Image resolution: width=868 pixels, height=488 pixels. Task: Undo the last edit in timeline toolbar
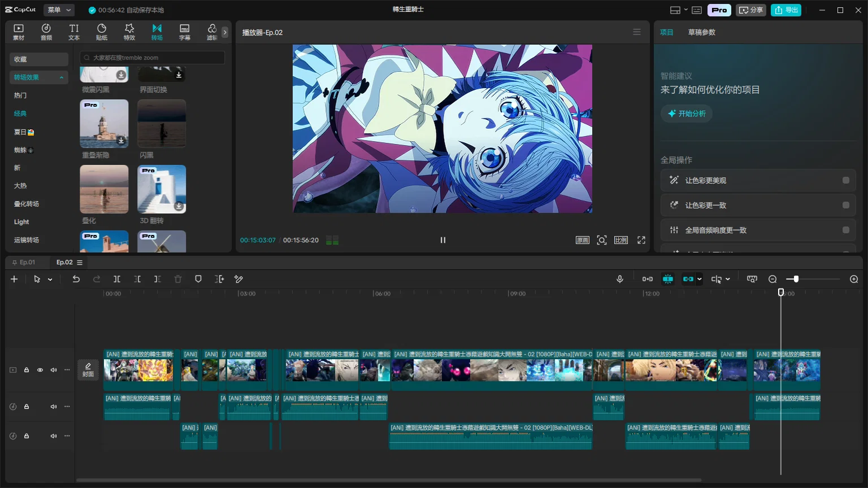[76, 279]
